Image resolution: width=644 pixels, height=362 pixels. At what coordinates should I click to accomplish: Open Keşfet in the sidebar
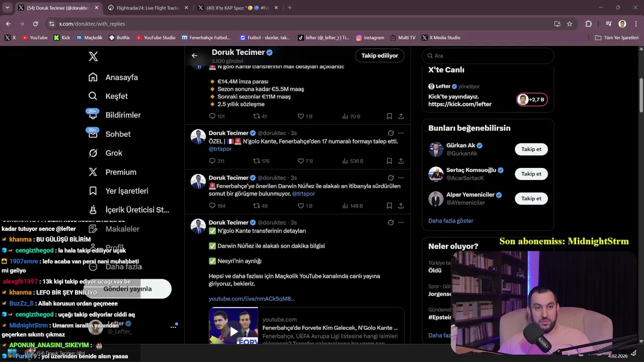point(108,96)
